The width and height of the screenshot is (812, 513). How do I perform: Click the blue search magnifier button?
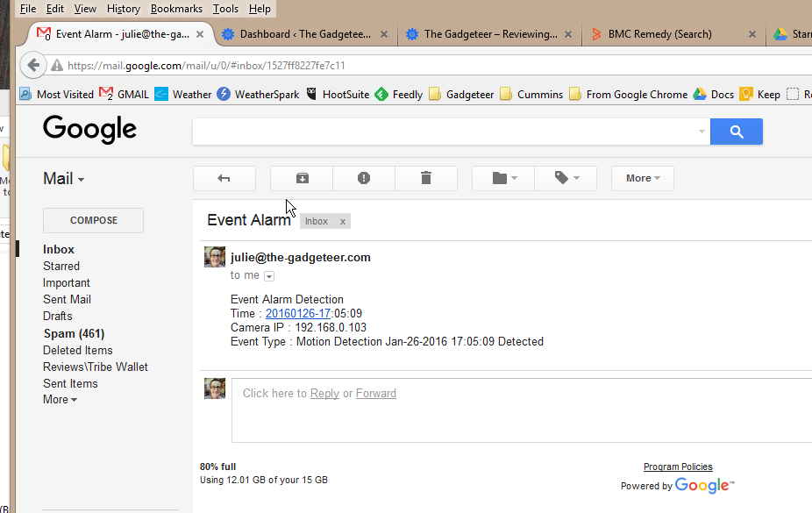(736, 132)
